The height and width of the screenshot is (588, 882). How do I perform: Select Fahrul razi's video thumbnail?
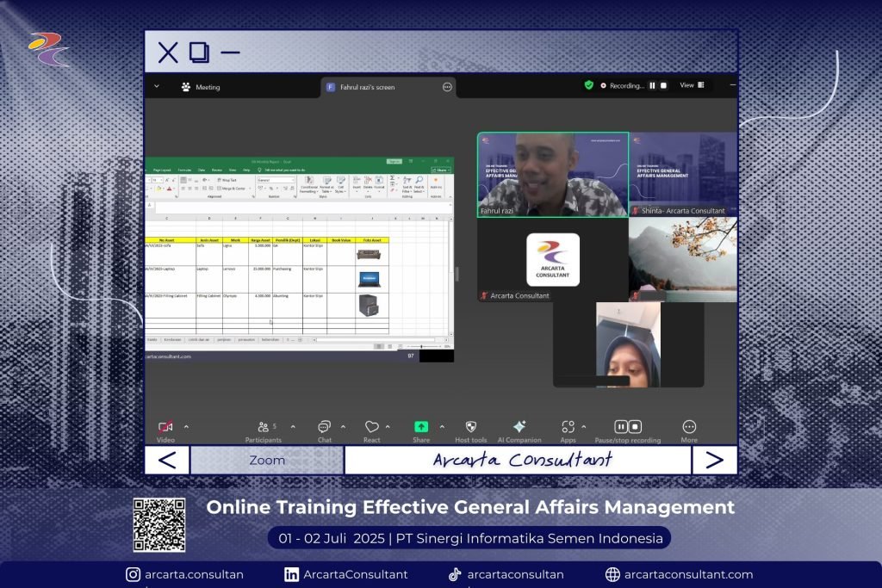click(552, 174)
